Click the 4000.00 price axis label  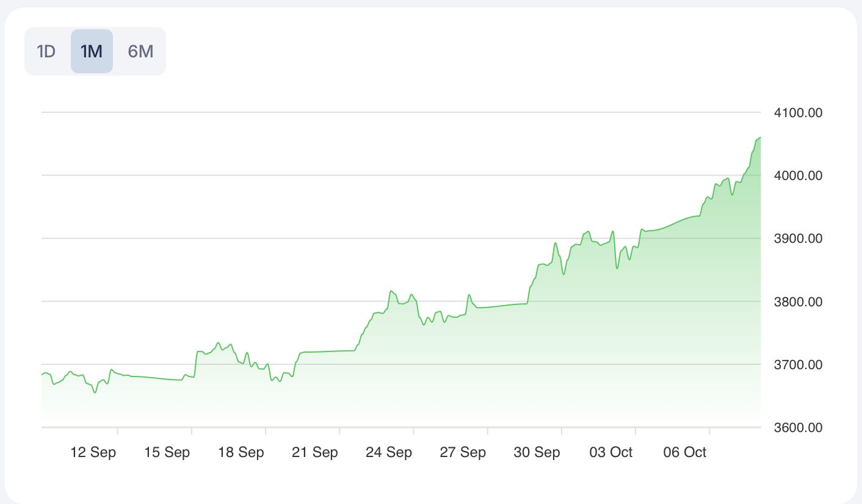[x=798, y=176]
